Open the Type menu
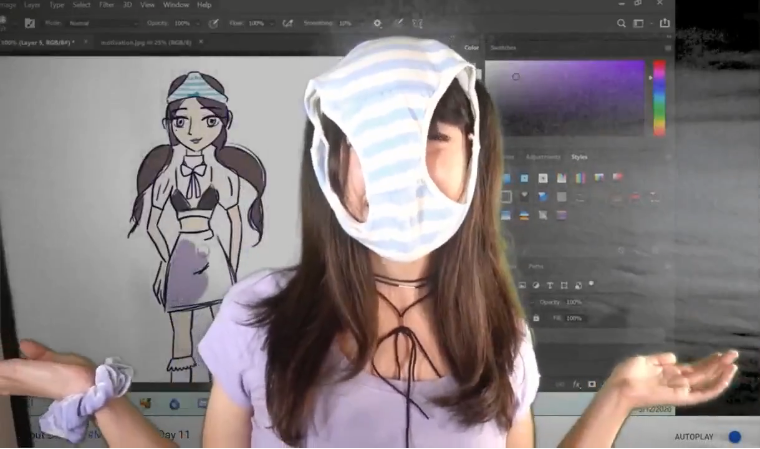 click(x=57, y=5)
